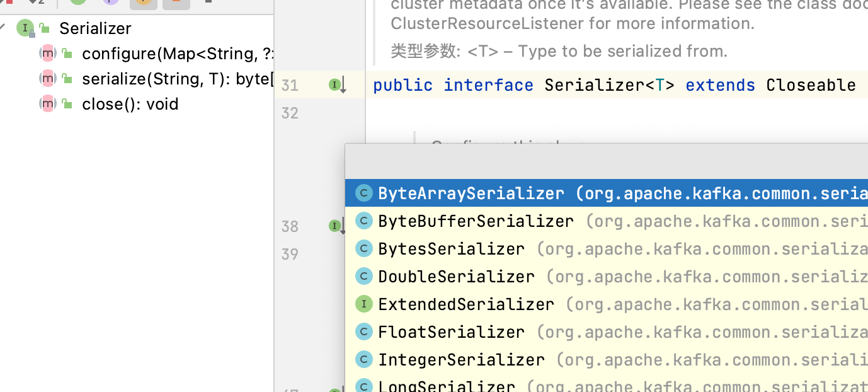Viewport: 868px width, 392px height.
Task: Click the method icon next to serialize
Action: click(x=48, y=79)
